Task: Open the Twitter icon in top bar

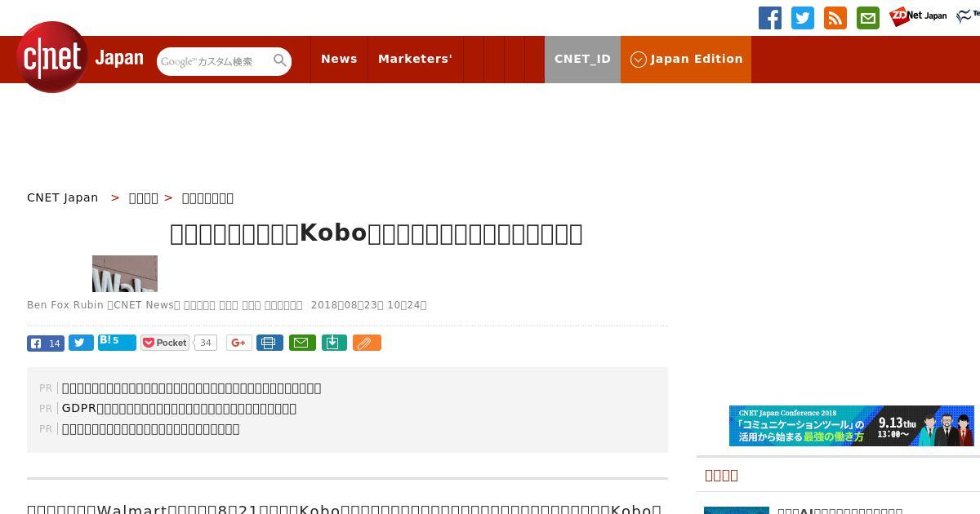Action: click(803, 18)
